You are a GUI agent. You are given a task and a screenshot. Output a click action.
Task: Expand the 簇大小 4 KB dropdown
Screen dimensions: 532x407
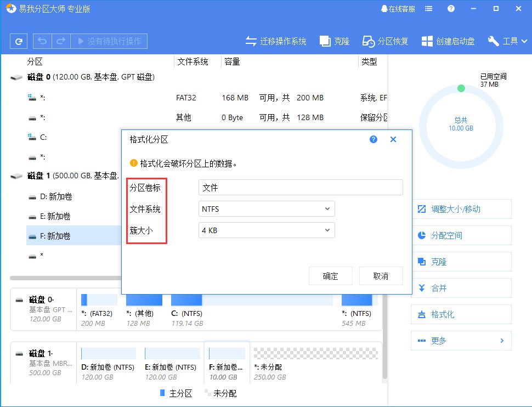click(267, 230)
